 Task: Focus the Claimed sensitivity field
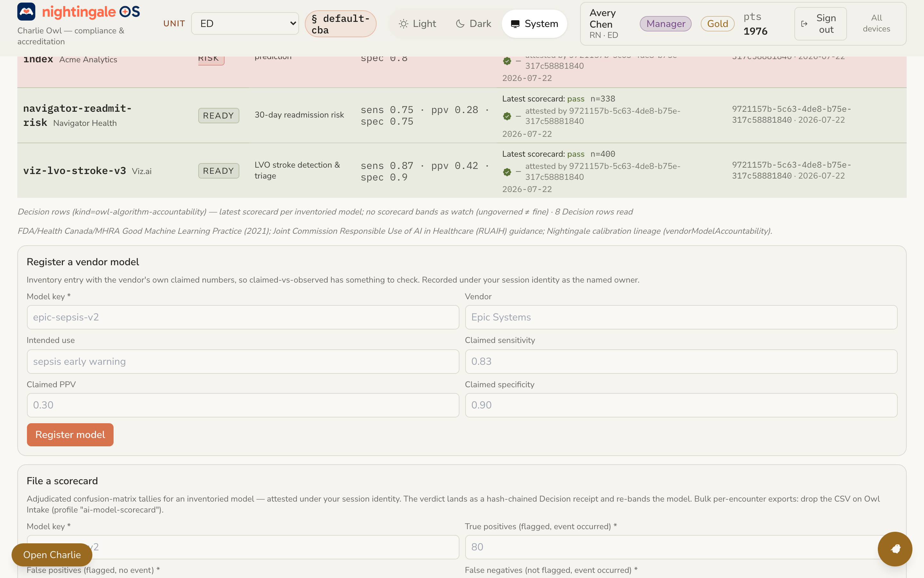681,362
